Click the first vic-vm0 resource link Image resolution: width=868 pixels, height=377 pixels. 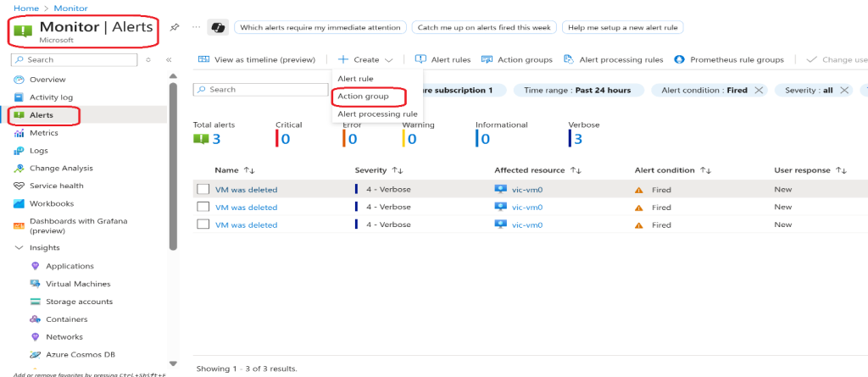pyautogui.click(x=527, y=190)
